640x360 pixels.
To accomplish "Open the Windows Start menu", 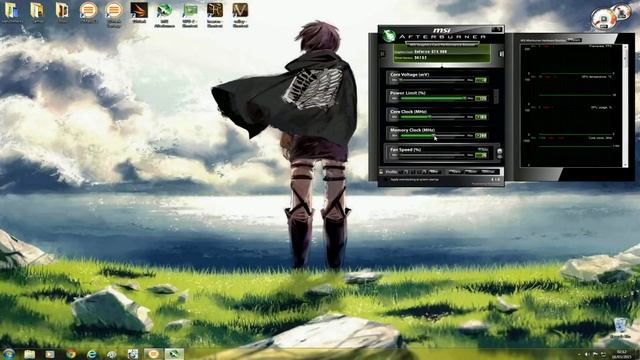I will point(8,353).
